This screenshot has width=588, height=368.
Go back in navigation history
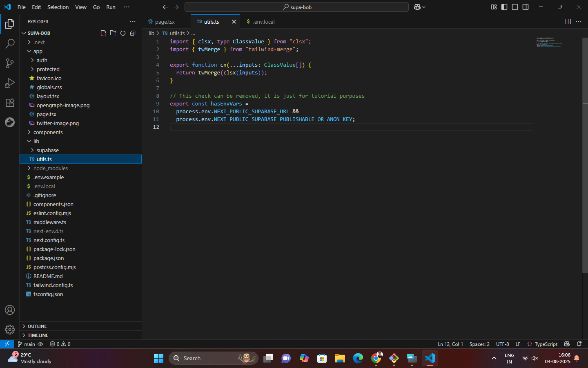point(165,7)
